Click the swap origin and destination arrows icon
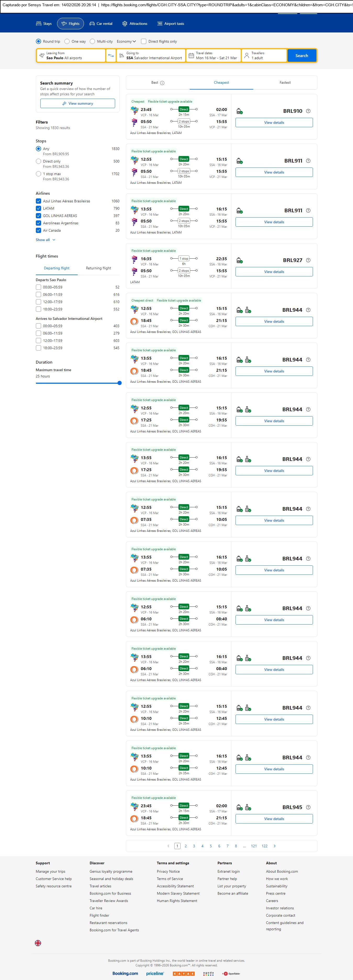 point(111,55)
